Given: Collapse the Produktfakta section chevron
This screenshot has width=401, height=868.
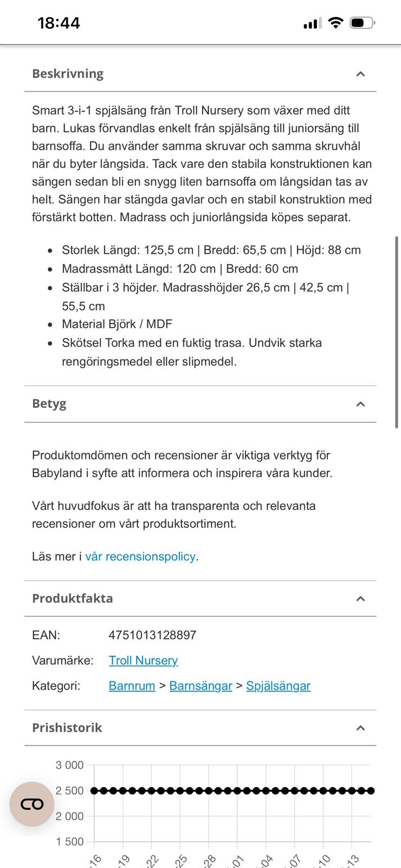Looking at the screenshot, I should click(360, 598).
